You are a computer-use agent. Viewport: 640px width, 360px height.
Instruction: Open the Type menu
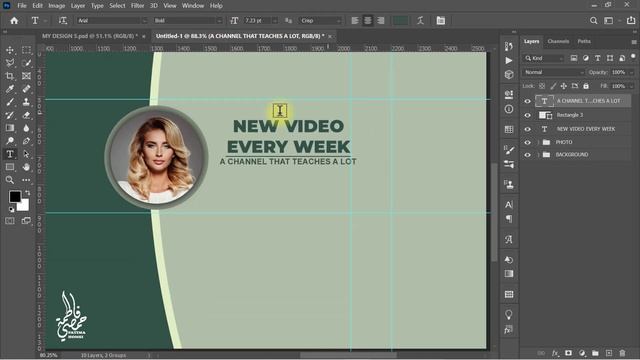[97, 6]
